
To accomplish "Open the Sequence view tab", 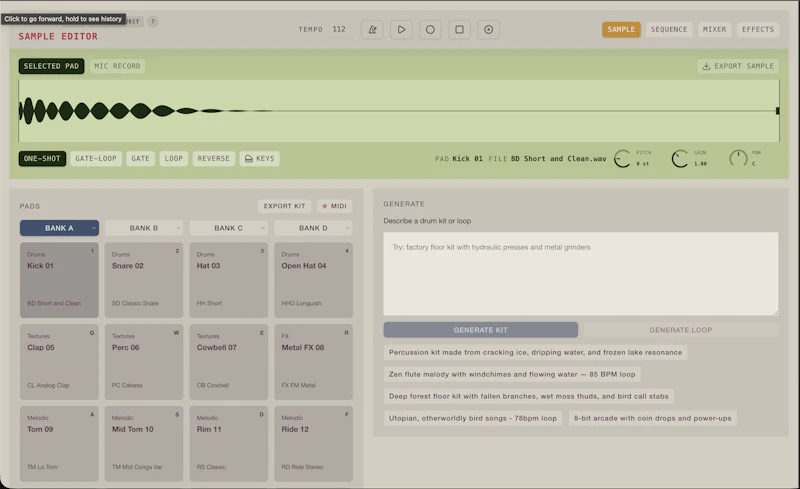I will coord(669,30).
